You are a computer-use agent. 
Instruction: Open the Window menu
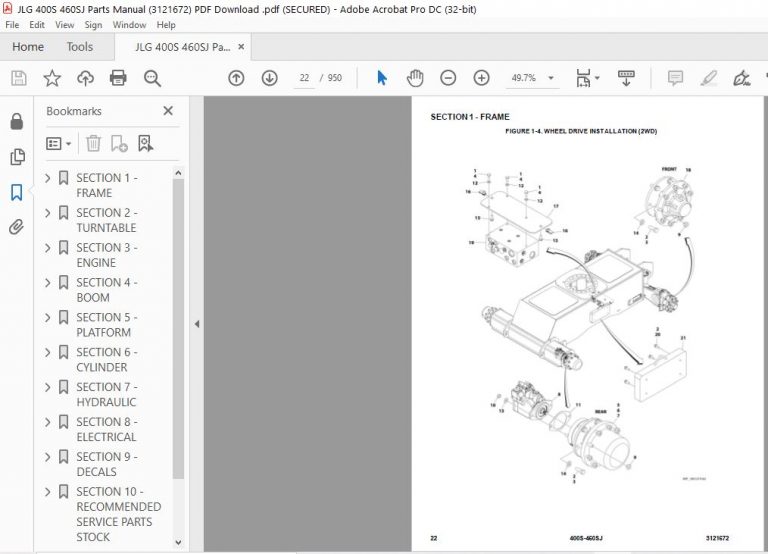pos(129,24)
